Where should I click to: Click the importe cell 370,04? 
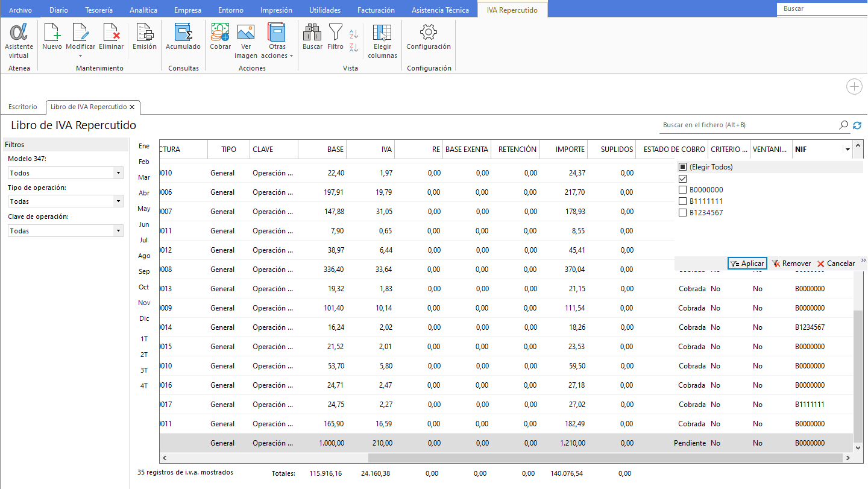tap(574, 270)
